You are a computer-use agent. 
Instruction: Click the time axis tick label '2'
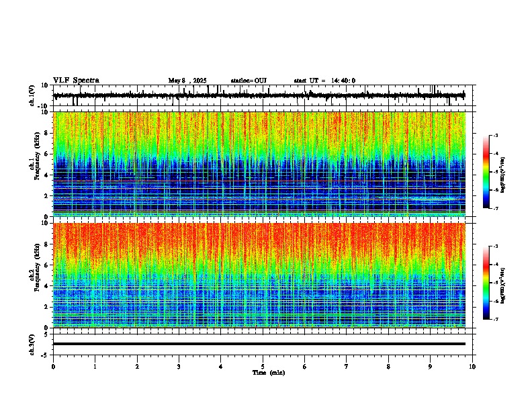point(137,367)
